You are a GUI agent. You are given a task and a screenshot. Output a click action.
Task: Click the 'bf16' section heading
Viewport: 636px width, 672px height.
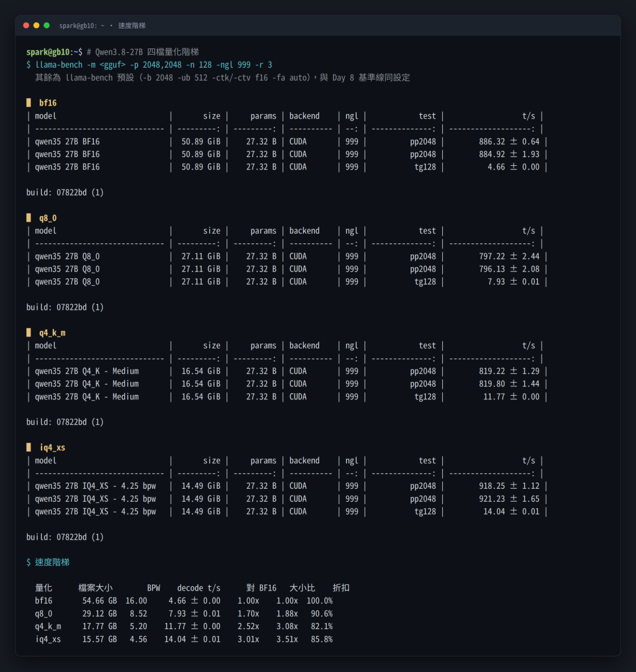click(48, 103)
